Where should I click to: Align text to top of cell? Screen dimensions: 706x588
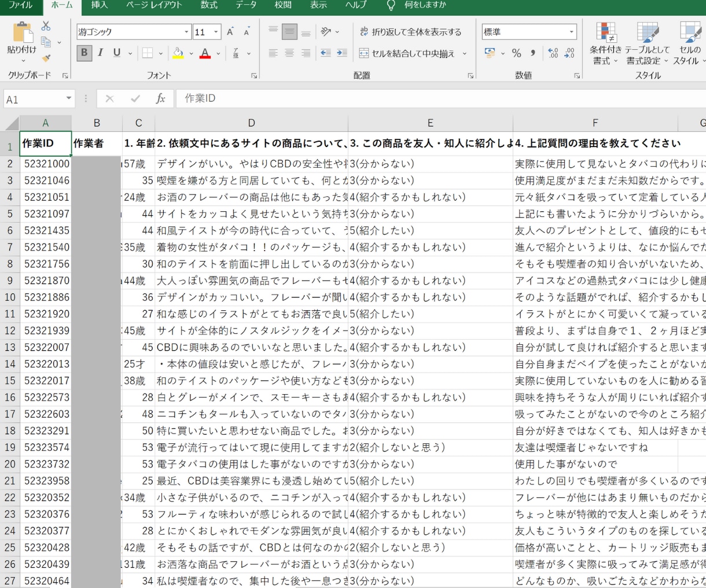273,31
